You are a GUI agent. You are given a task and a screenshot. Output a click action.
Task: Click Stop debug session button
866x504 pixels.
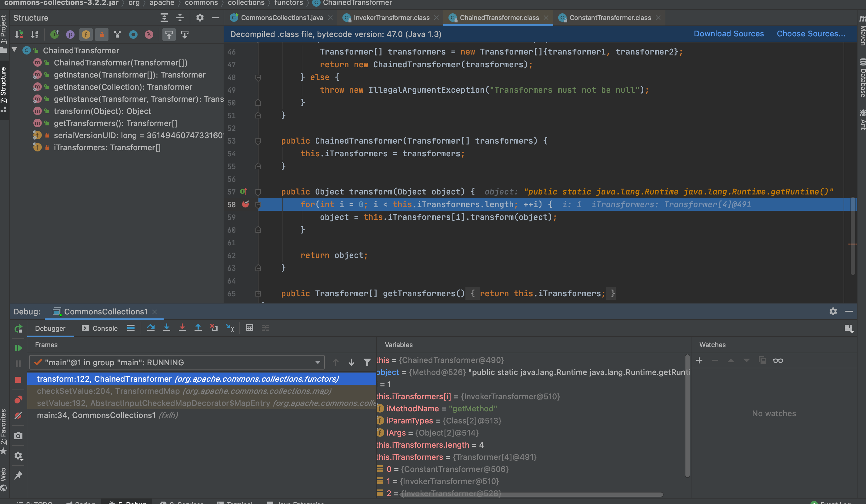coord(18,380)
